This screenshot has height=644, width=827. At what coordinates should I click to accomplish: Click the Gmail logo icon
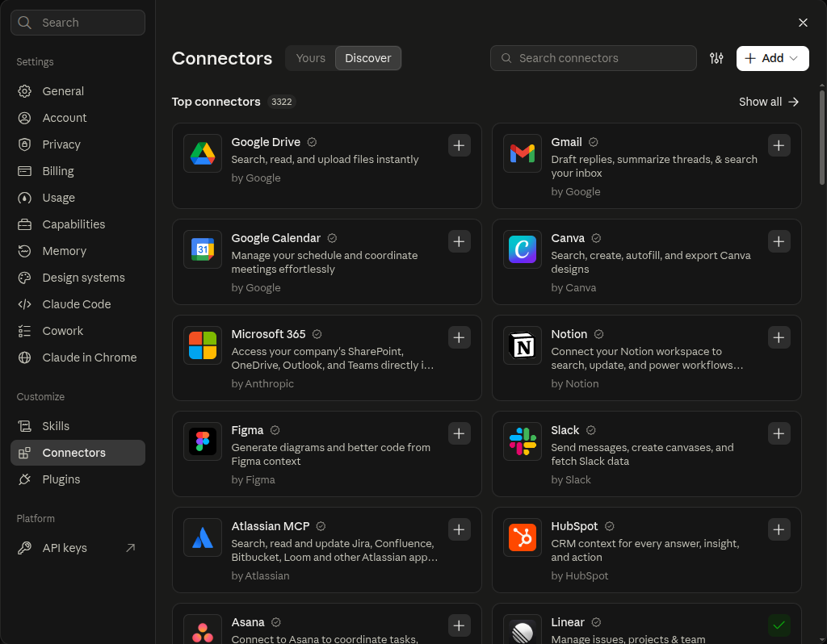click(x=523, y=153)
